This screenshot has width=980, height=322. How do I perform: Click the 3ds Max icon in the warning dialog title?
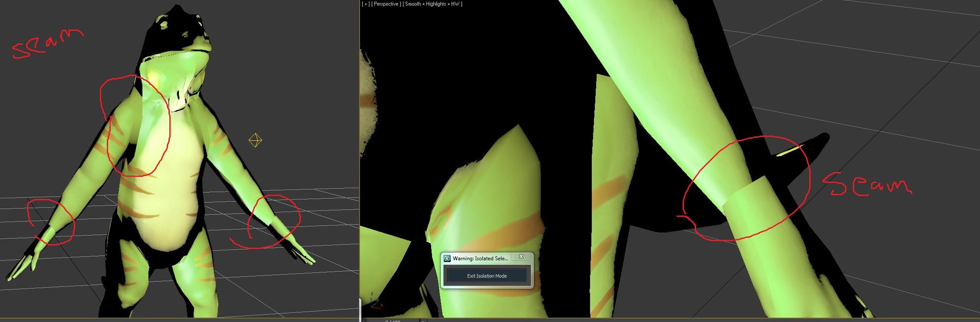(x=447, y=258)
